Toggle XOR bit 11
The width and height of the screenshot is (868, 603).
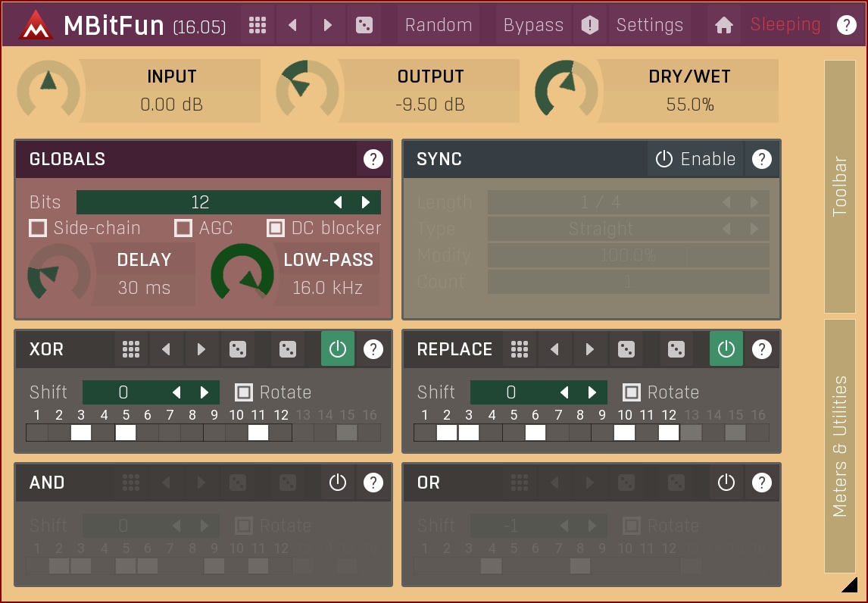258,433
